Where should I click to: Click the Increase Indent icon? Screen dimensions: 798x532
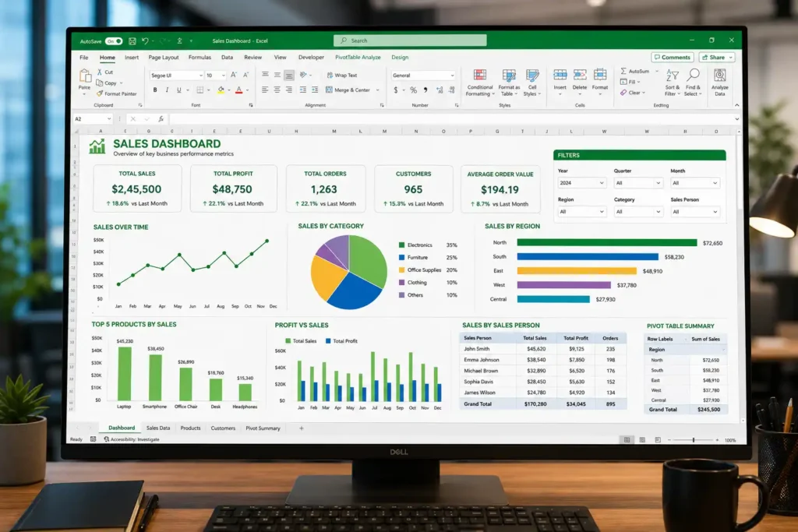(315, 90)
